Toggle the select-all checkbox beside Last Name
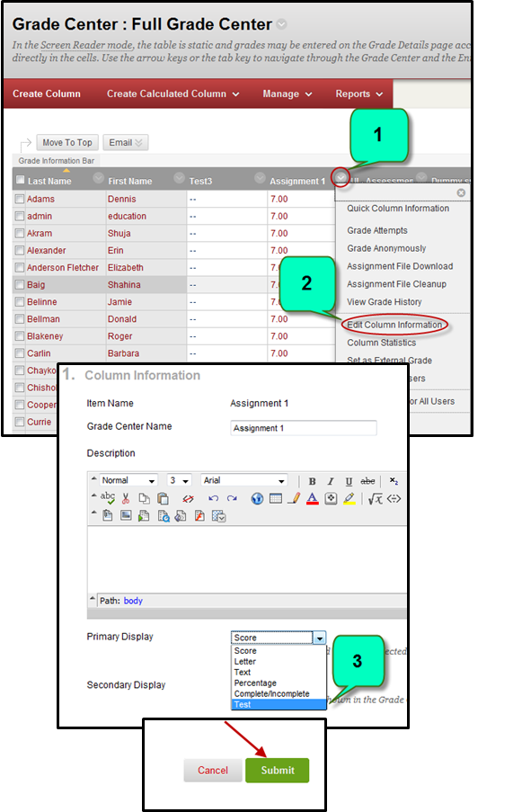Viewport: 522px width, 812px height. (20, 180)
